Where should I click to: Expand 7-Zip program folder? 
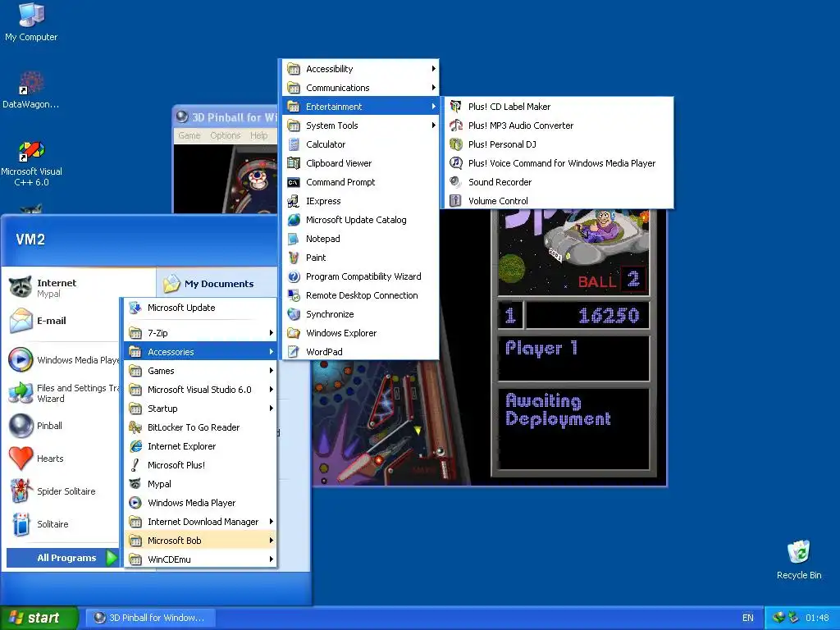[x=201, y=333]
